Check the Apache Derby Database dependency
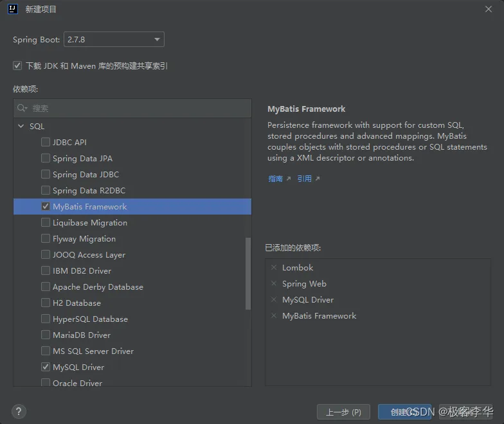Image resolution: width=504 pixels, height=424 pixels. [x=46, y=287]
